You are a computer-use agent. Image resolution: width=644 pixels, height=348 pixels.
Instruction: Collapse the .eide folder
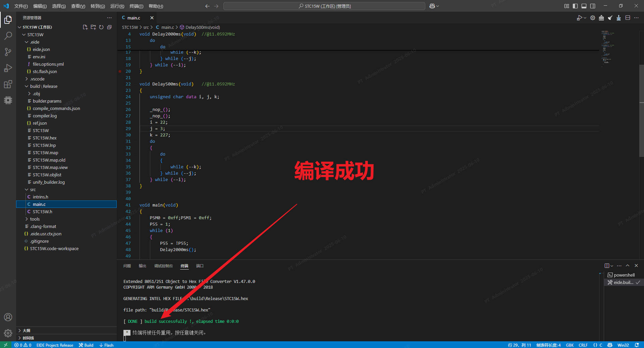click(26, 42)
